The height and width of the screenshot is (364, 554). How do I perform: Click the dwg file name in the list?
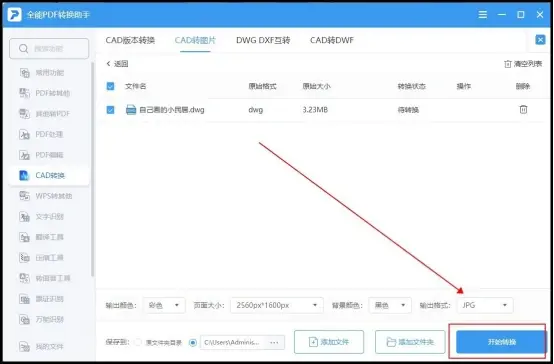(172, 110)
